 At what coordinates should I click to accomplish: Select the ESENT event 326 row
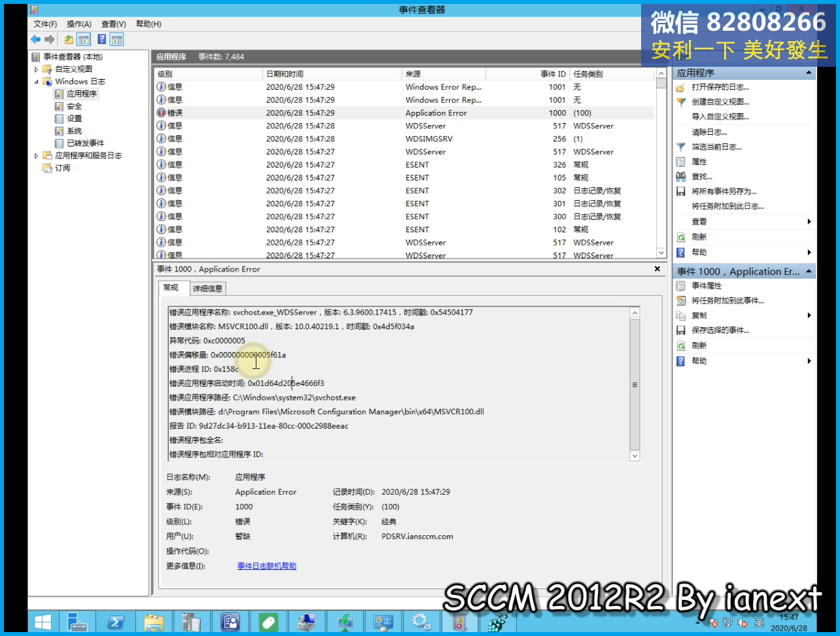click(404, 165)
